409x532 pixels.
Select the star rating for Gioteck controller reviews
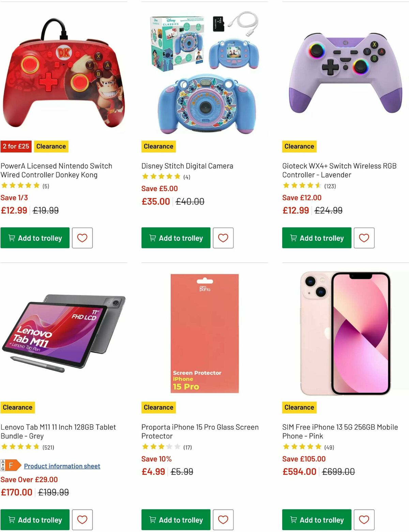pyautogui.click(x=301, y=185)
